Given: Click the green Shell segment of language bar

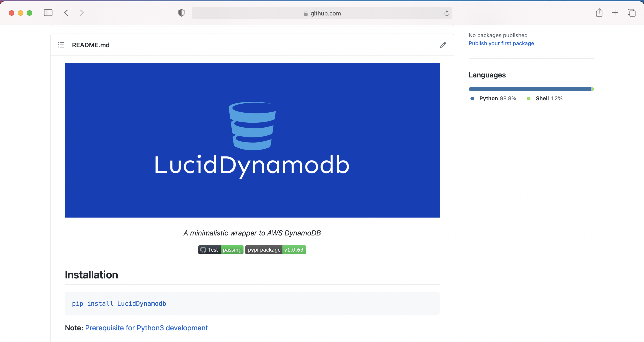Looking at the screenshot, I should point(593,89).
